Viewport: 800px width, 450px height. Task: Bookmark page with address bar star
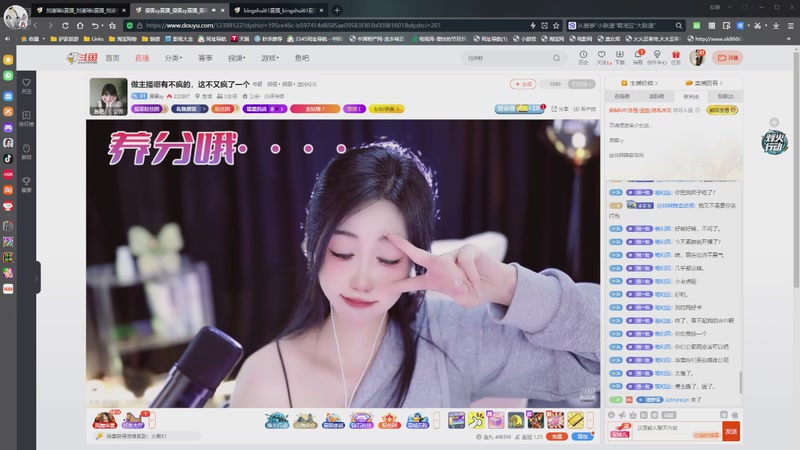pyautogui.click(x=556, y=26)
